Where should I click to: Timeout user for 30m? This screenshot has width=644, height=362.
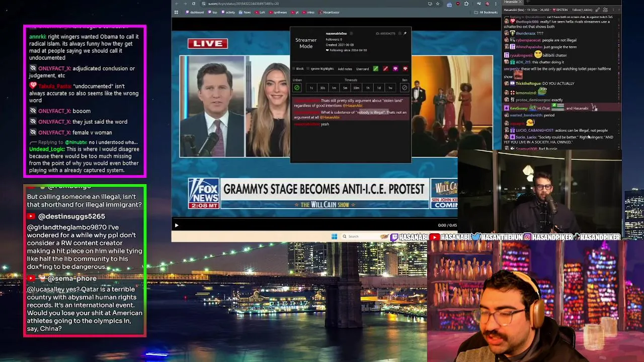click(356, 88)
